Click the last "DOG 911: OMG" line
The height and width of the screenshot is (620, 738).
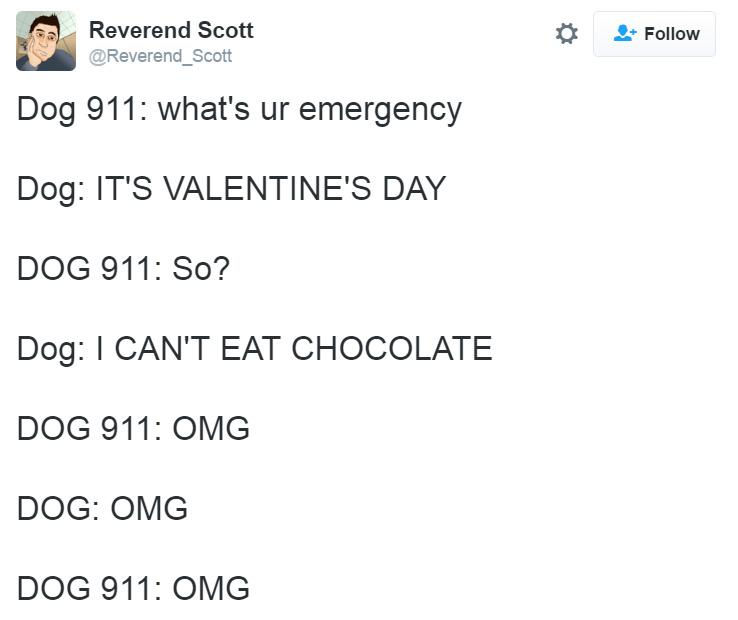coord(133,588)
